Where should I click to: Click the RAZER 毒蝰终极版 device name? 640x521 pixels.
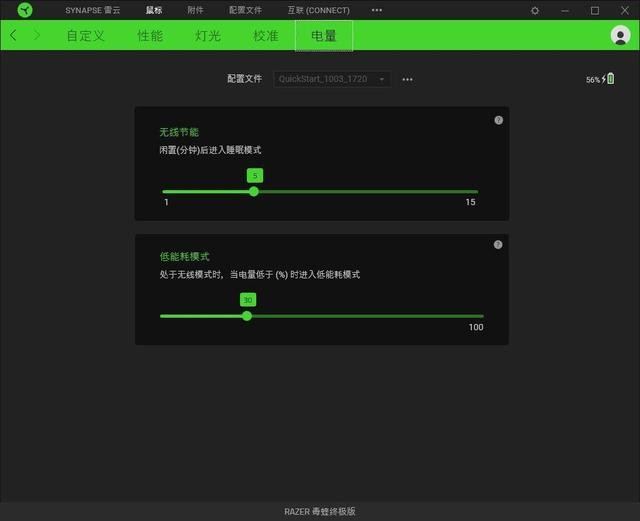320,511
